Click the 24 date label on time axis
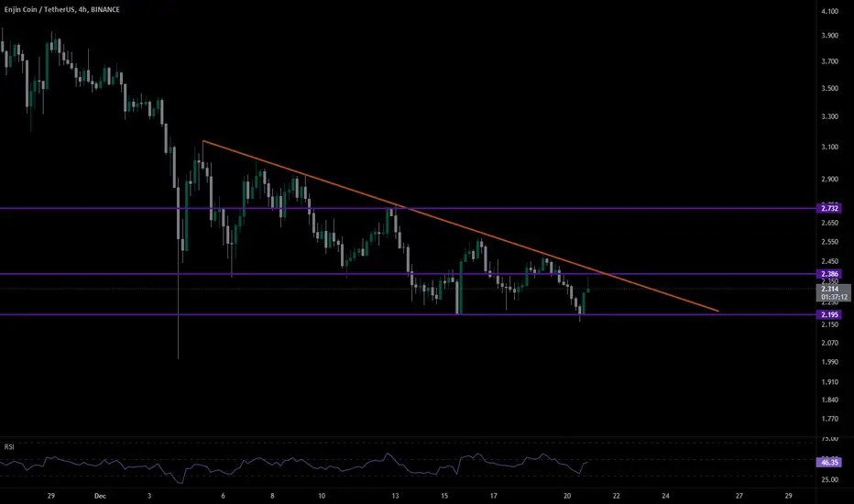854x504 pixels. (x=665, y=496)
